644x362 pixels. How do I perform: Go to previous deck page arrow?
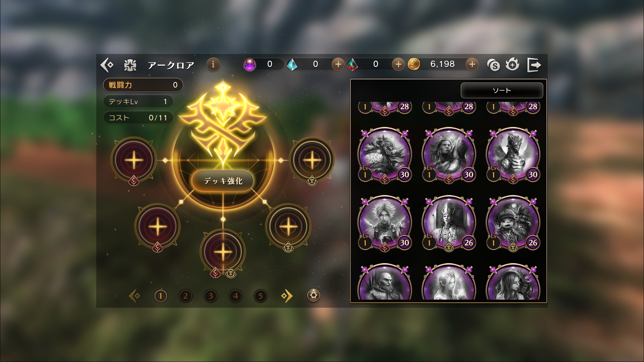click(x=135, y=296)
